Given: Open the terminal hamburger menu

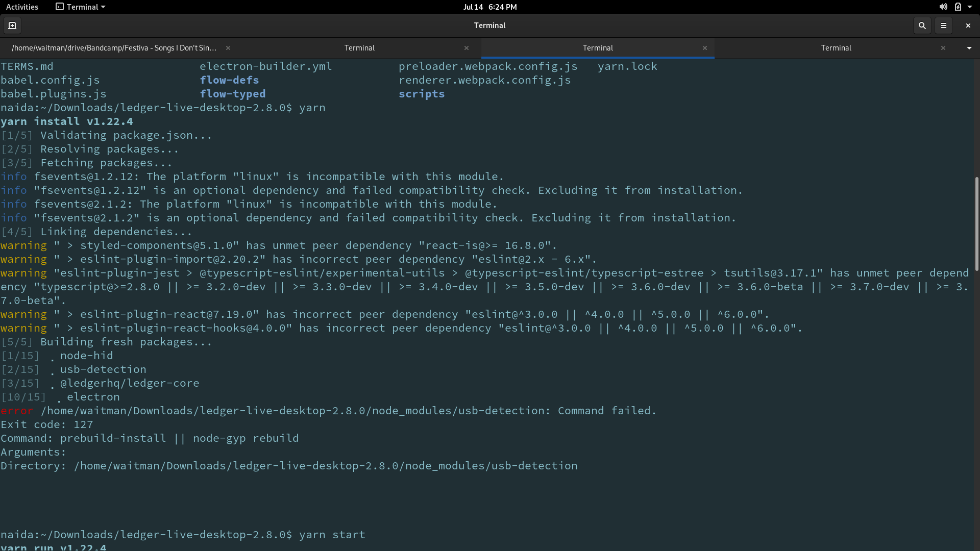Looking at the screenshot, I should point(944,26).
